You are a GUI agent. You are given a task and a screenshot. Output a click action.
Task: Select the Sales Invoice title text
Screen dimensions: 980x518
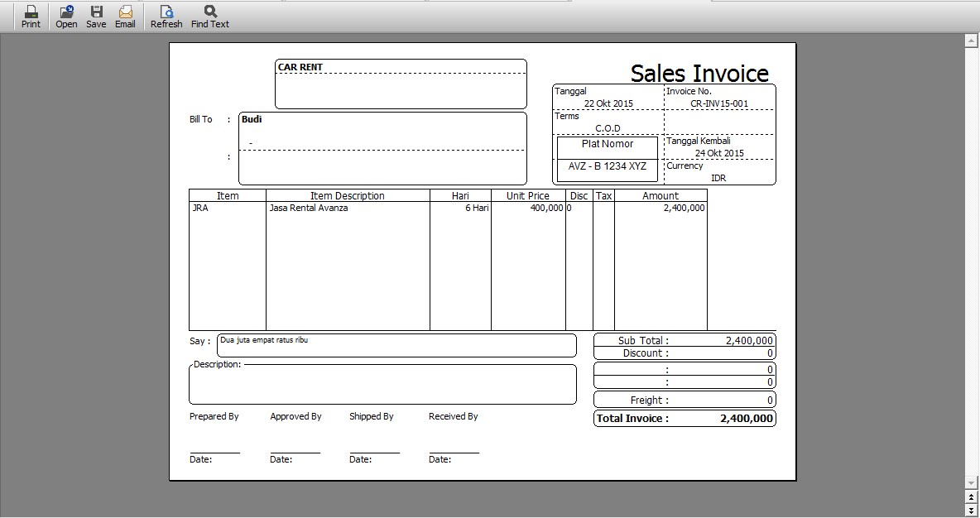point(699,73)
